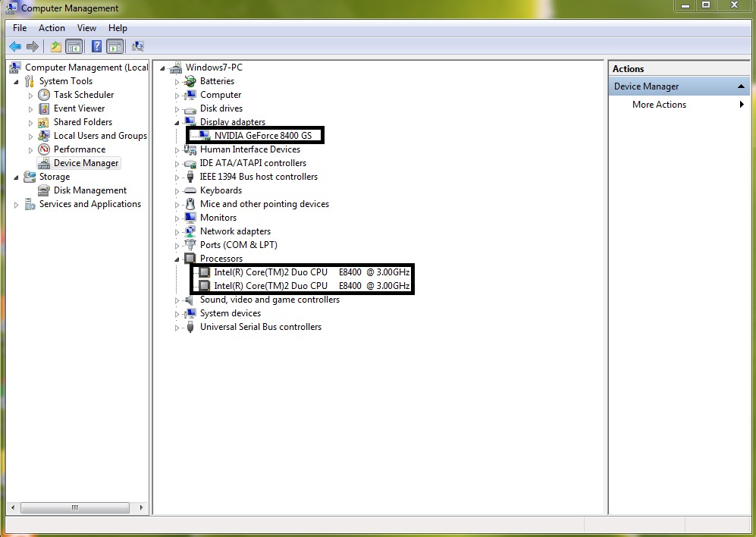Open the Help menu
This screenshot has width=756, height=537.
118,28
